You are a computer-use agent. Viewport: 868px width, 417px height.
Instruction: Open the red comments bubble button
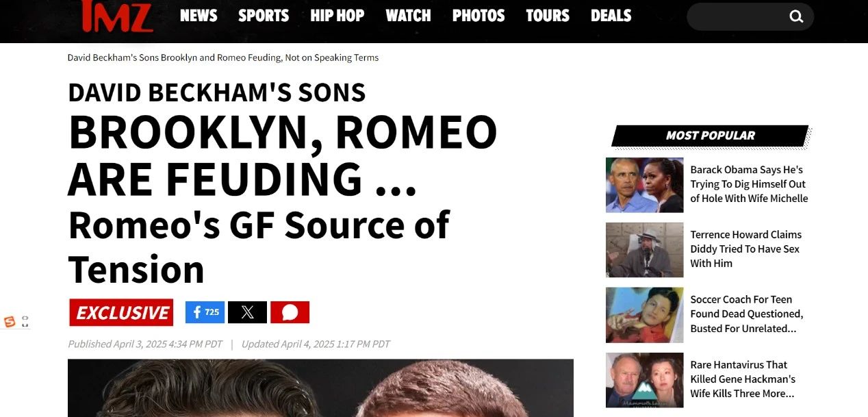pos(290,312)
